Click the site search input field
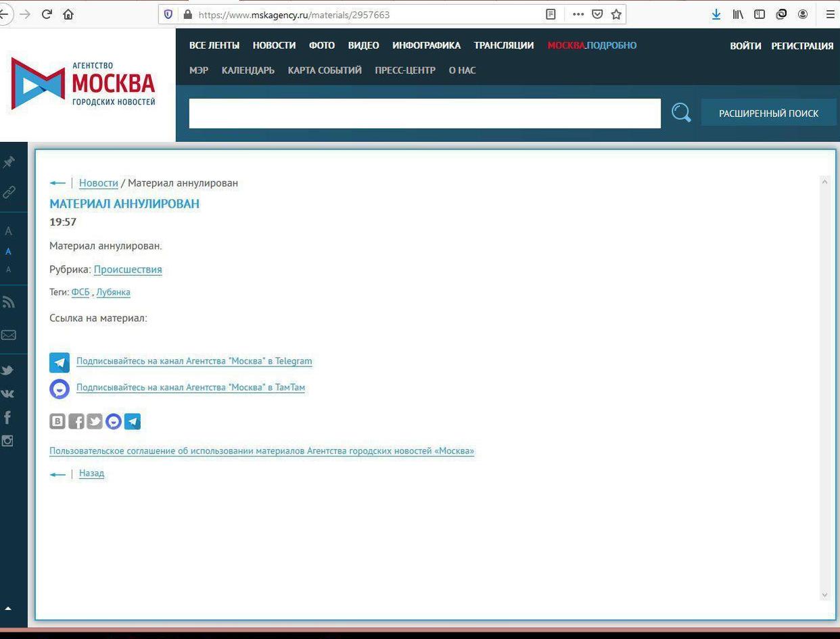The width and height of the screenshot is (840, 639). pyautogui.click(x=425, y=113)
